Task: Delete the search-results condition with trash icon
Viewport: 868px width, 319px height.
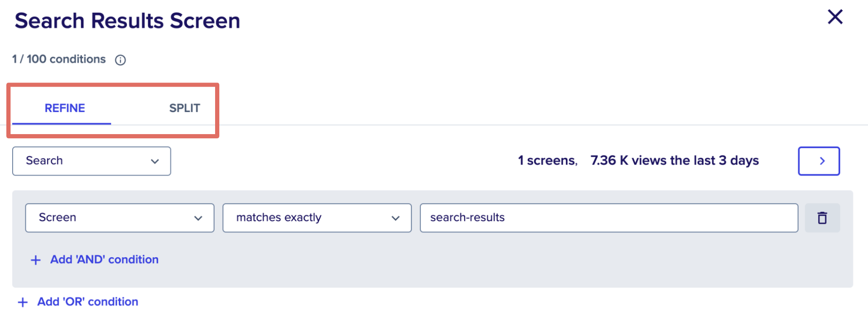Action: coord(822,218)
